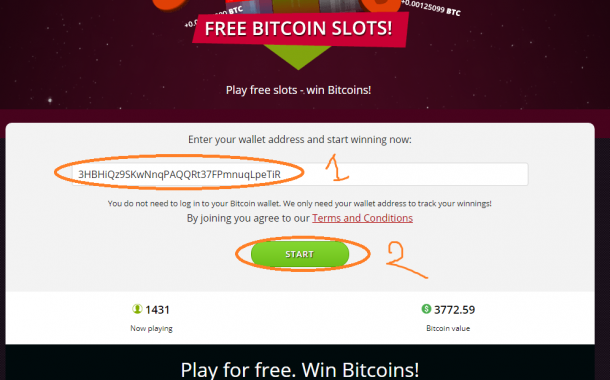Click the +0.00125099 BTC amount label
Screen dimensions: 610x380
point(431,8)
